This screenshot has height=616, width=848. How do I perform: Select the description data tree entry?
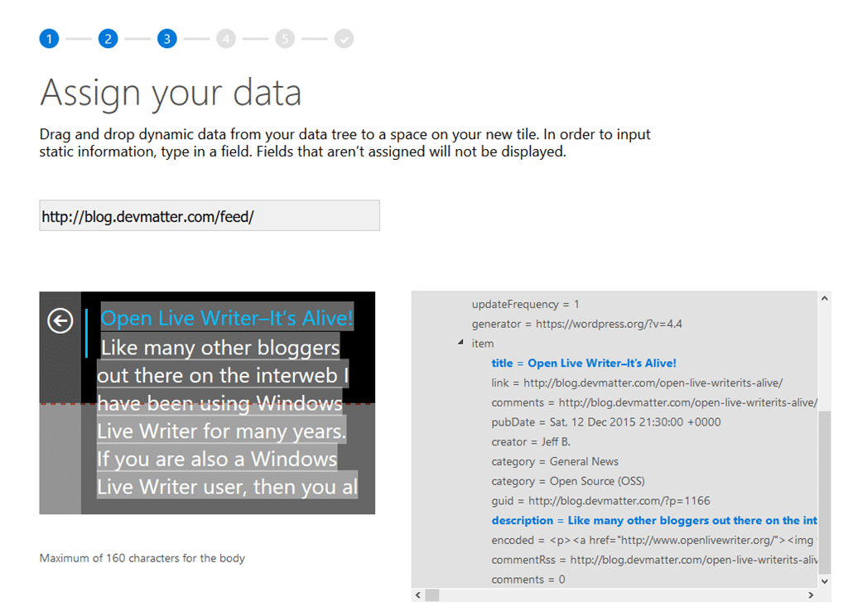click(653, 520)
